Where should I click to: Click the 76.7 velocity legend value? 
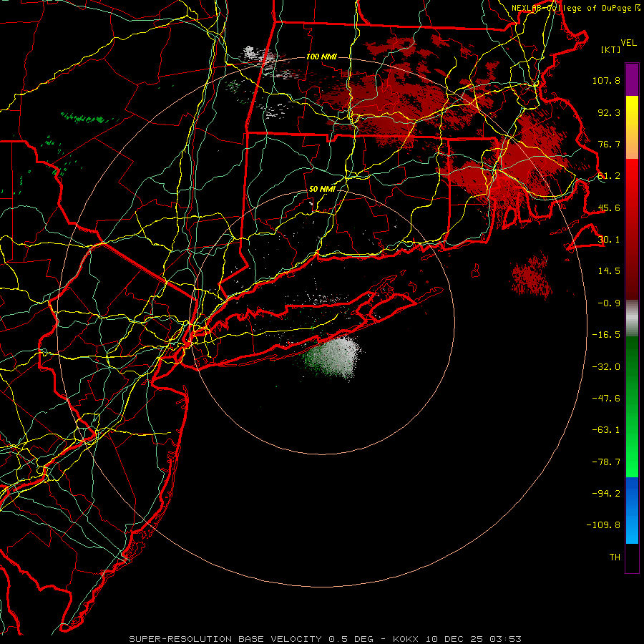(609, 144)
